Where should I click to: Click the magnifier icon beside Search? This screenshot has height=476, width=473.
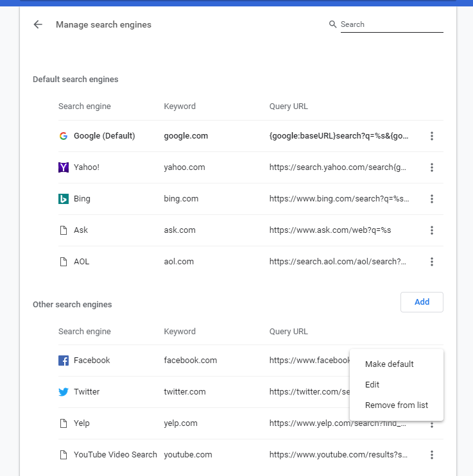(332, 24)
